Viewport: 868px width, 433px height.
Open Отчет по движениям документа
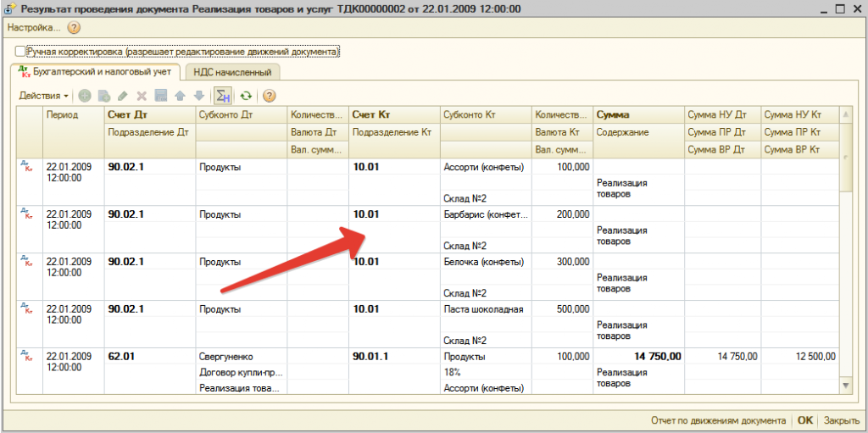pos(718,420)
